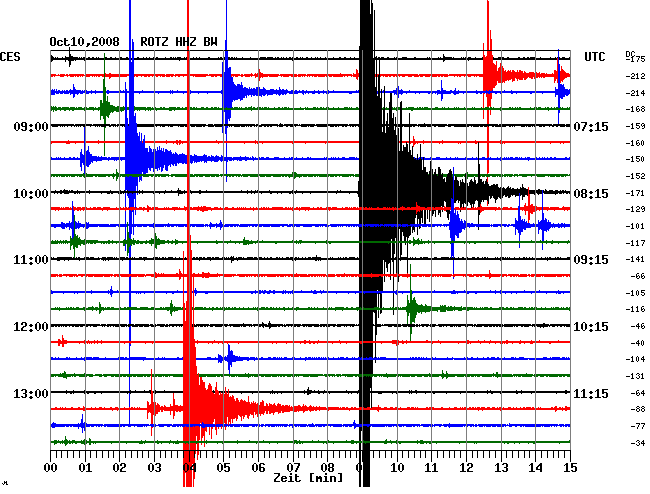Screen dimensions: 650x494
Task: Click minute tick label '08'
Action: click(327, 468)
